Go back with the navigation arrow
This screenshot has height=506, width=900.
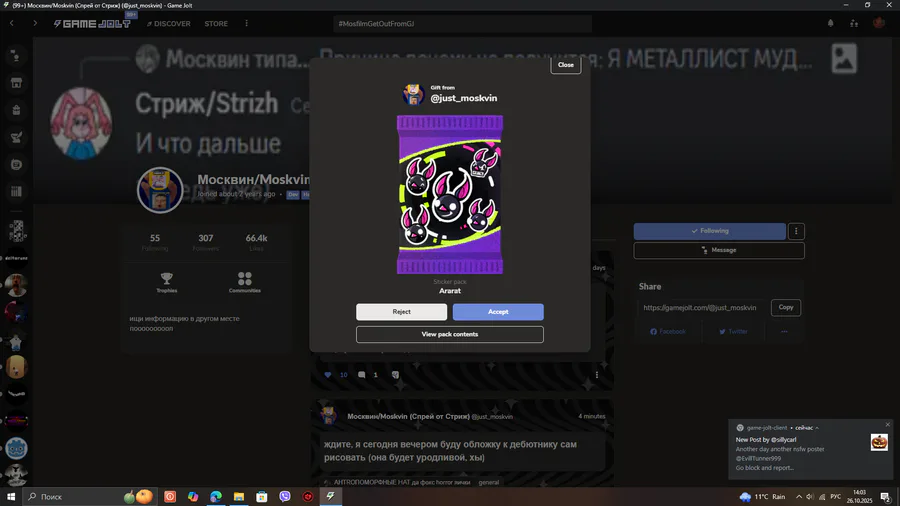point(11,24)
